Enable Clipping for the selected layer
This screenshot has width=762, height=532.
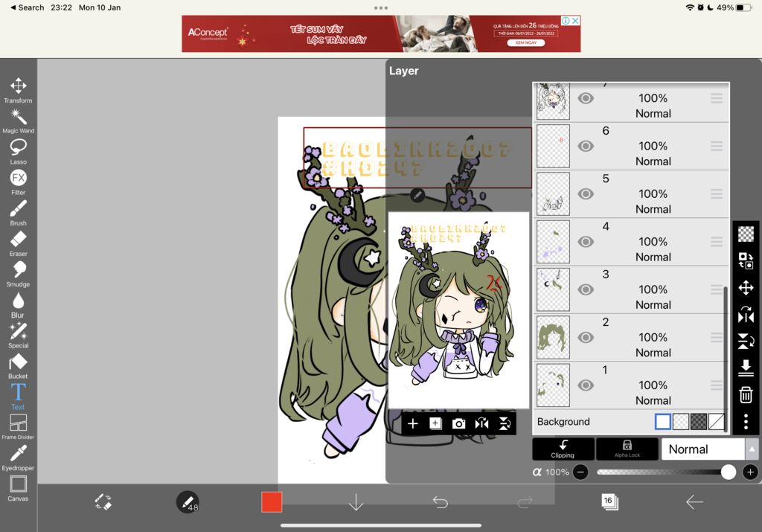(563, 449)
